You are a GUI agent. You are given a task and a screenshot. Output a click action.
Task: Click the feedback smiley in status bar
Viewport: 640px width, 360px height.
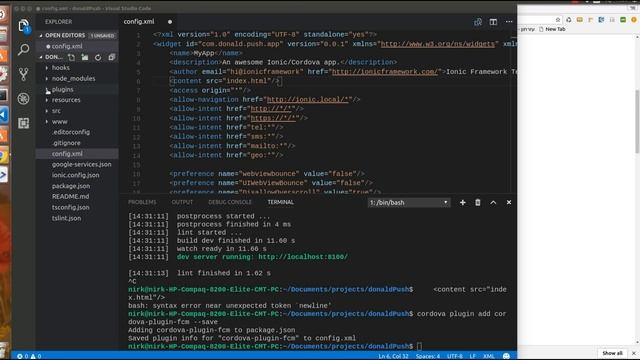(506, 356)
